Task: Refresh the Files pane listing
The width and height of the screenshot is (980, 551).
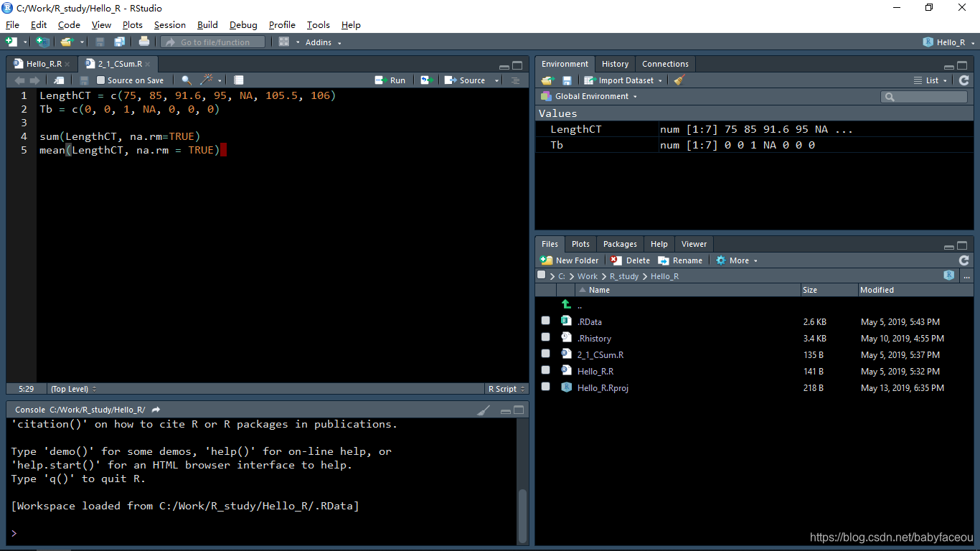Action: 963,260
